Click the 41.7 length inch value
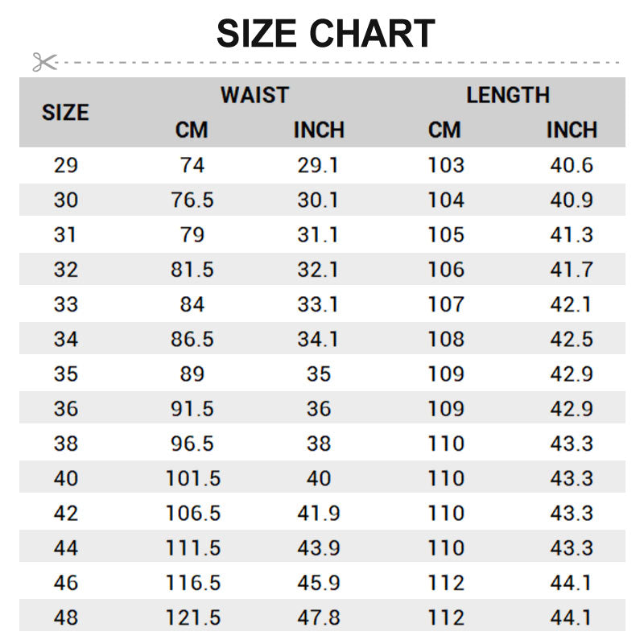This screenshot has width=644, height=644. click(x=572, y=270)
